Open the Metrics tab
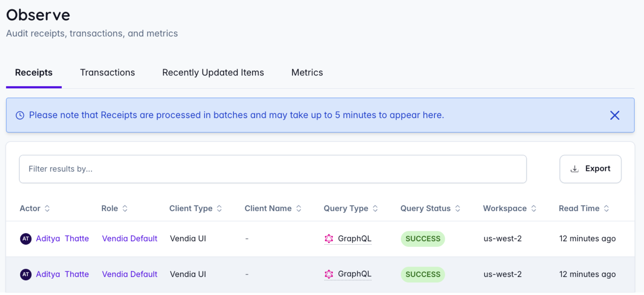 pyautogui.click(x=307, y=73)
